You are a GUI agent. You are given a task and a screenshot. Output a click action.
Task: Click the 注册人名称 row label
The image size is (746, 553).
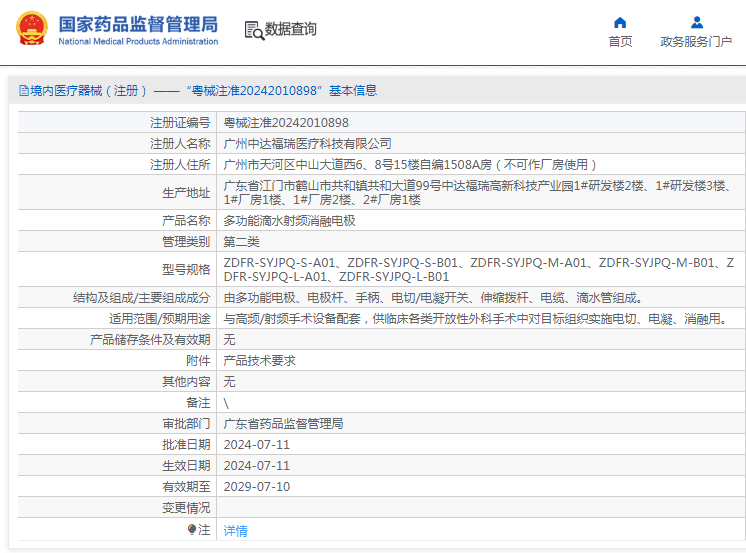pyautogui.click(x=180, y=144)
